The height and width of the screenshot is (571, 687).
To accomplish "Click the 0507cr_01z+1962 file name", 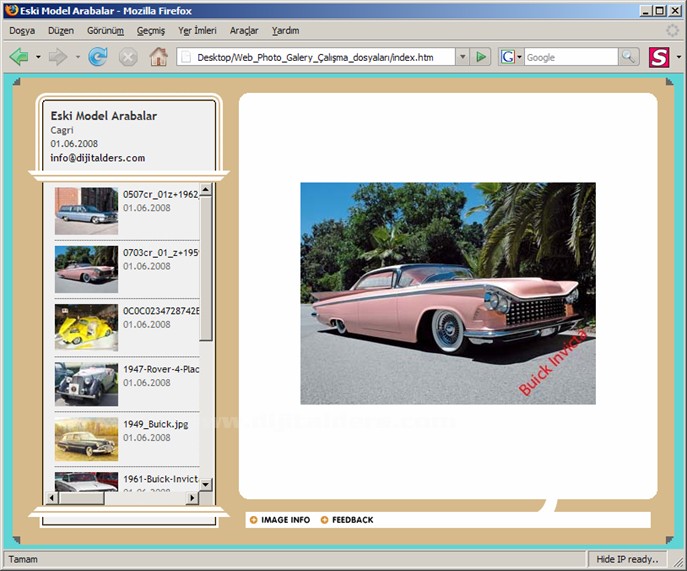I will [x=161, y=195].
